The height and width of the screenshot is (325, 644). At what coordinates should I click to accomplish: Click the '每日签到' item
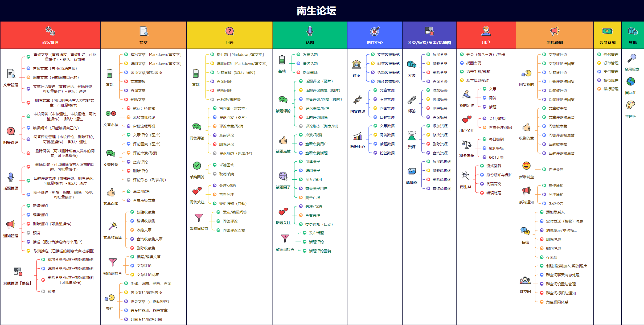[496, 139]
